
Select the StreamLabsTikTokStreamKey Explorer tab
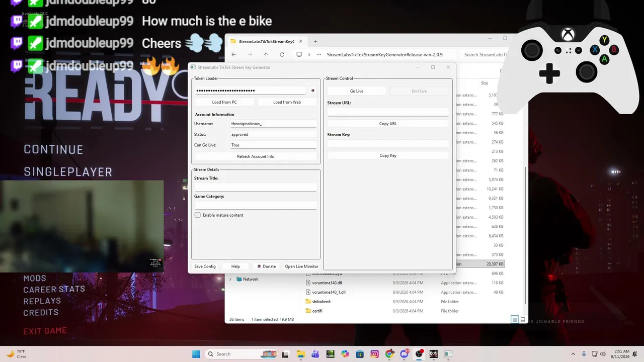[x=266, y=41]
